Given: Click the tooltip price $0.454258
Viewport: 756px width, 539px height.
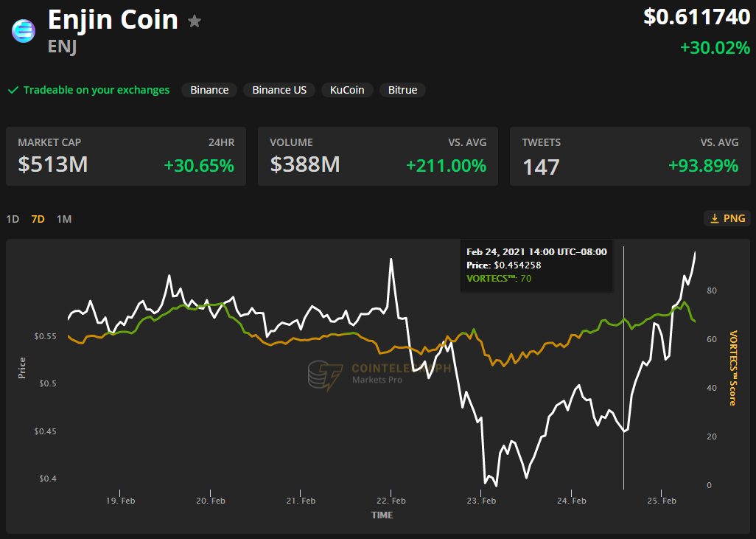Looking at the screenshot, I should 517,265.
